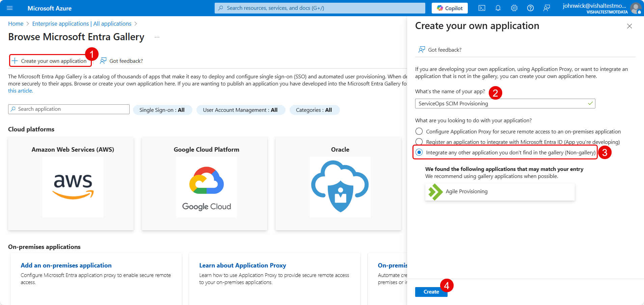
Task: Open the hamburger portal menu
Action: tap(9, 8)
